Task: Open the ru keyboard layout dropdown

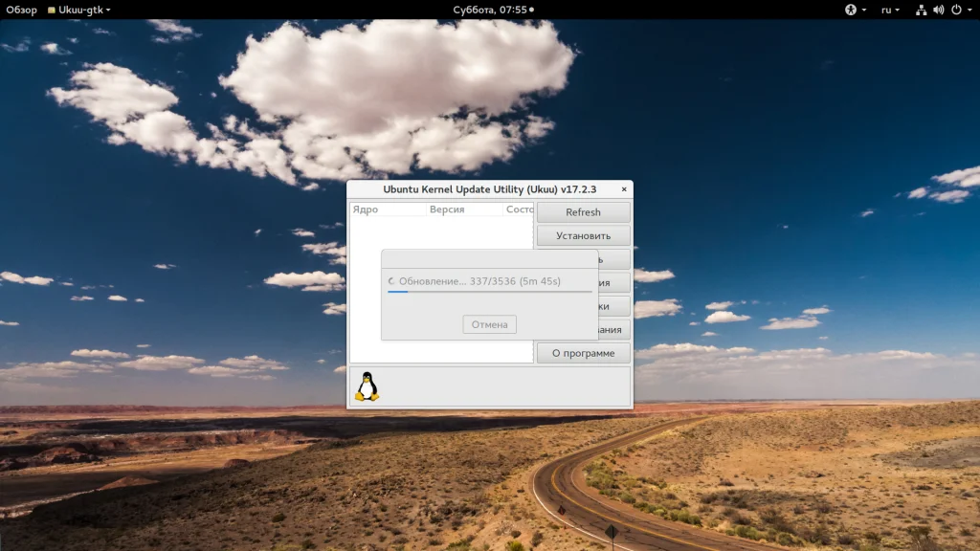Action: 890,10
